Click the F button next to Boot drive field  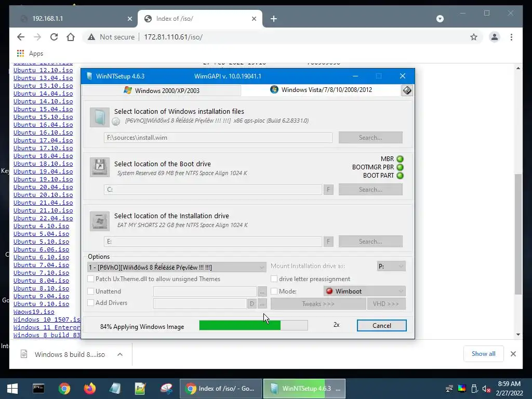pos(328,189)
